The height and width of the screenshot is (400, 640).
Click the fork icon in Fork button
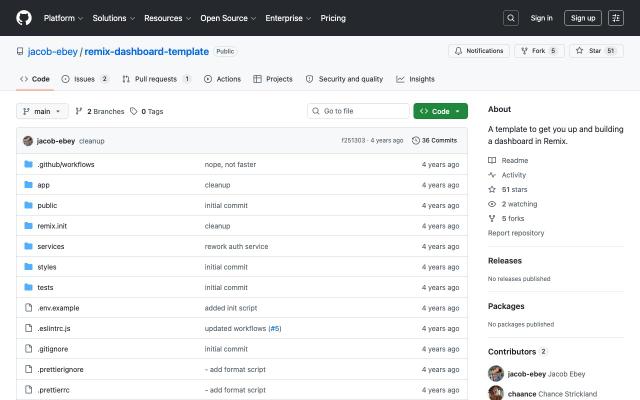524,51
